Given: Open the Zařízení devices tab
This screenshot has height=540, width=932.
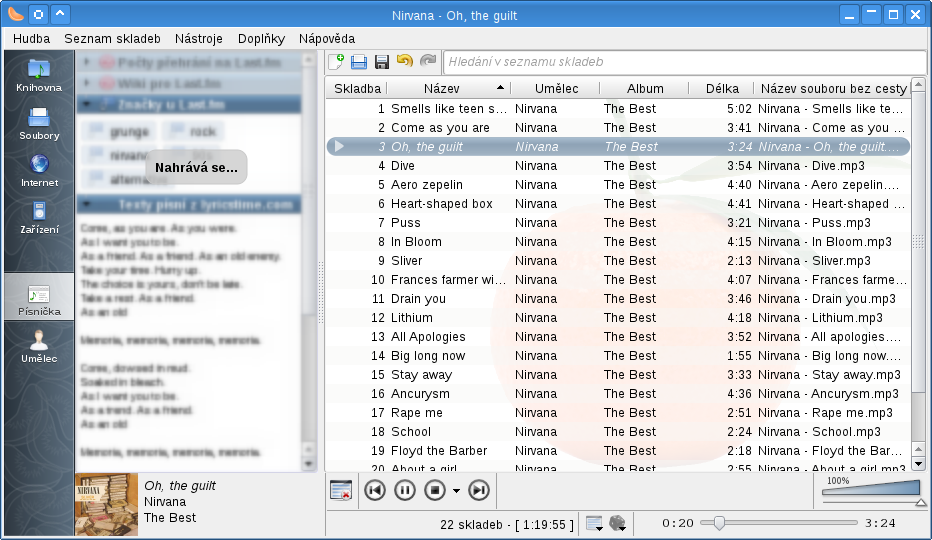Looking at the screenshot, I should point(39,218).
